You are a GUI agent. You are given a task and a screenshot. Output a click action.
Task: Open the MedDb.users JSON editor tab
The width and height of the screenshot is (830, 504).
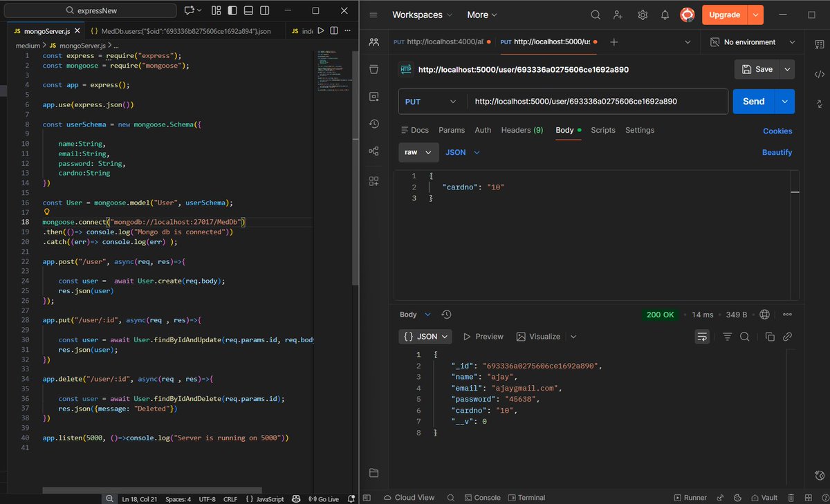click(x=181, y=31)
